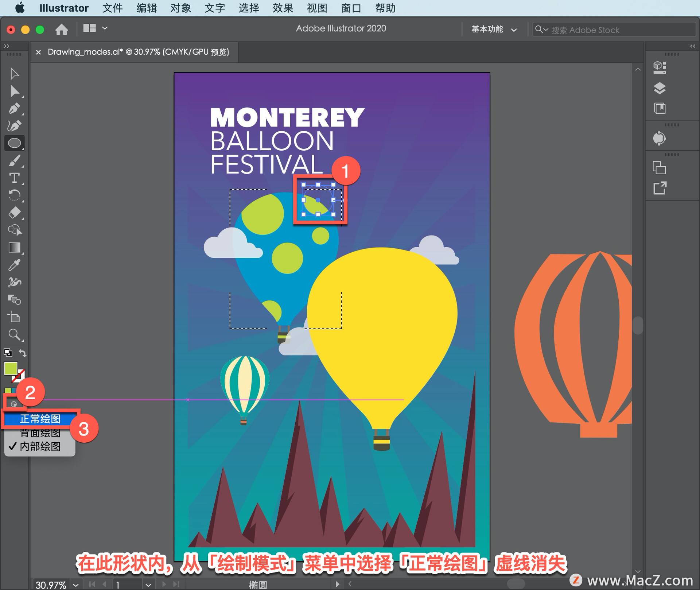The width and height of the screenshot is (700, 590).
Task: Expand the arrange documents dropdown
Action: (x=105, y=28)
